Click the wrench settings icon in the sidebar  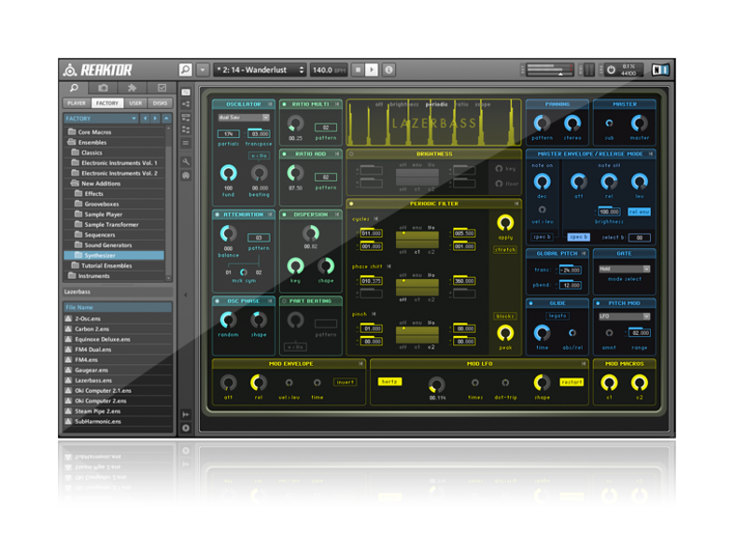pyautogui.click(x=186, y=161)
